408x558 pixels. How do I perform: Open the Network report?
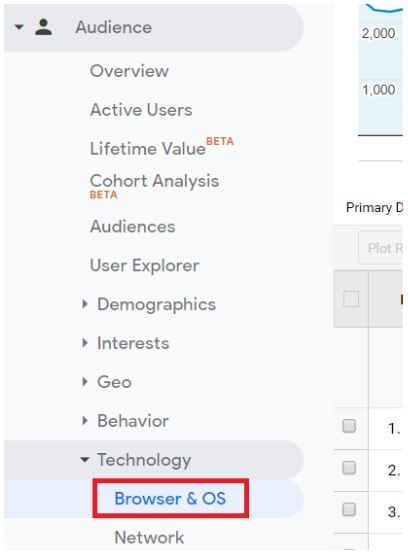[149, 537]
